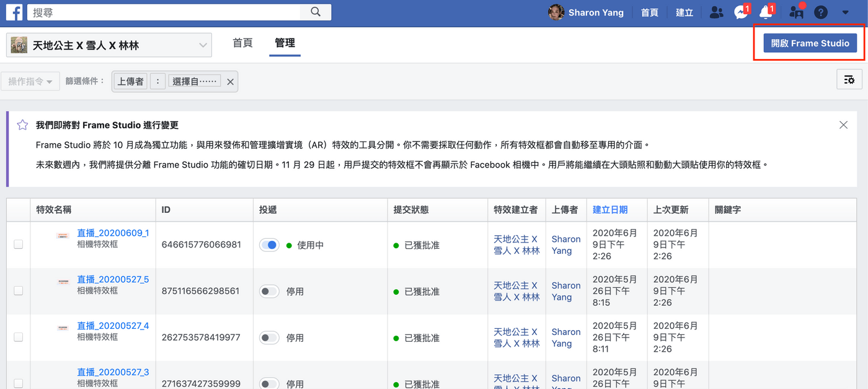
Task: Open effect 直播_20200527_5 link
Action: [x=113, y=279]
